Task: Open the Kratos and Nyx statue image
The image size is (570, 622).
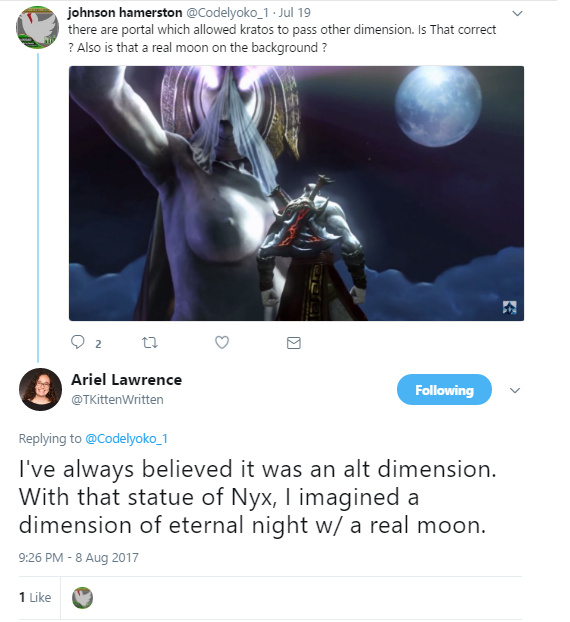Action: (x=296, y=193)
